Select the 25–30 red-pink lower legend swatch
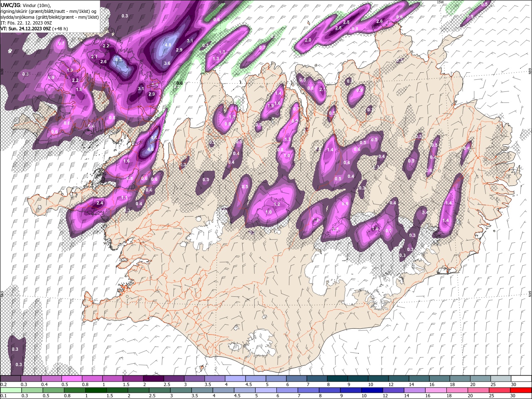Screen dimensions: 532x399 point(499,390)
